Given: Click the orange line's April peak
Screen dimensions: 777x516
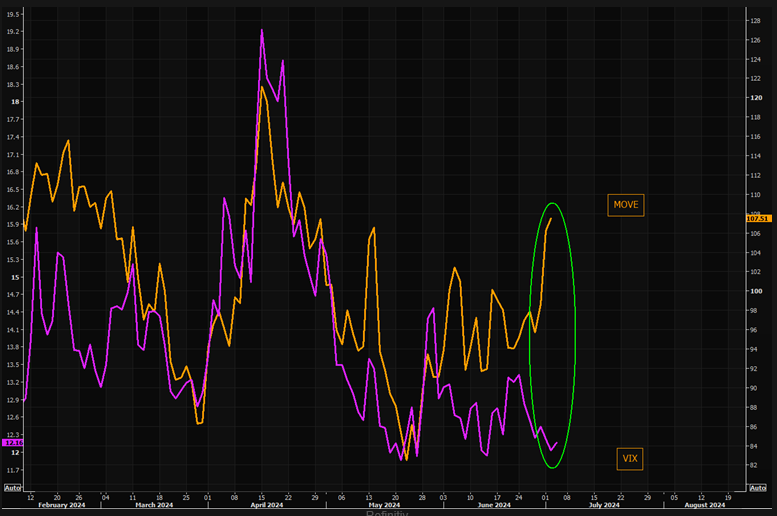Looking at the screenshot, I should tap(262, 87).
